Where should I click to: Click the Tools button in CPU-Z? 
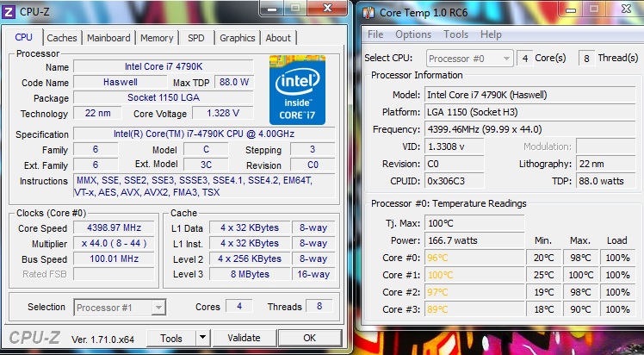171,338
